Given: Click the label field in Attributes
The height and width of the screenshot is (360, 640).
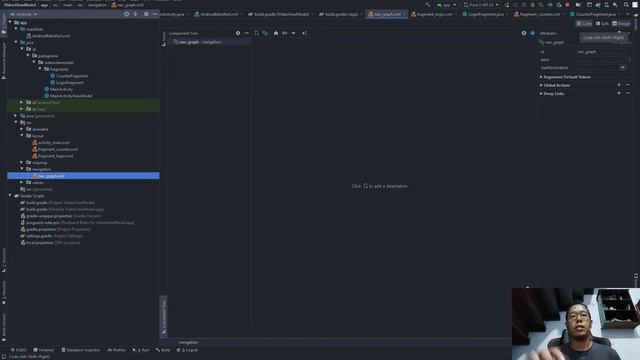Looking at the screenshot, I should tap(602, 60).
